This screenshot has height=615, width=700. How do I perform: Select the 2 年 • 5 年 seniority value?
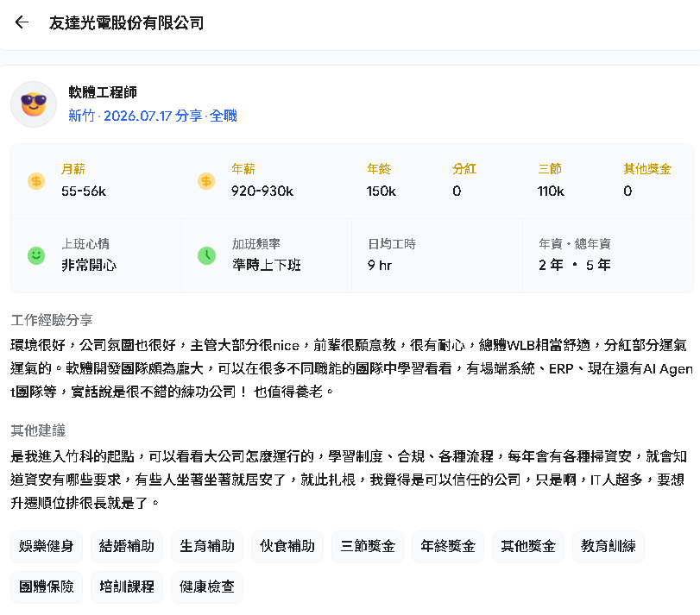pyautogui.click(x=575, y=266)
